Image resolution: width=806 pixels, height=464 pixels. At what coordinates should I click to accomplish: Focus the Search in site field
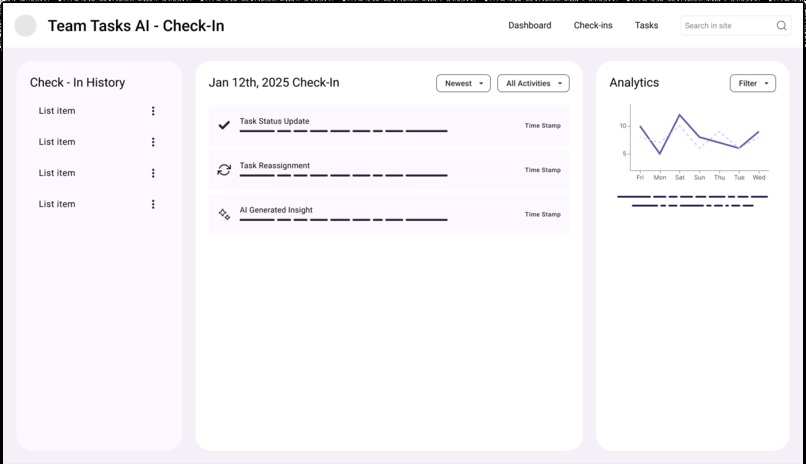point(736,26)
